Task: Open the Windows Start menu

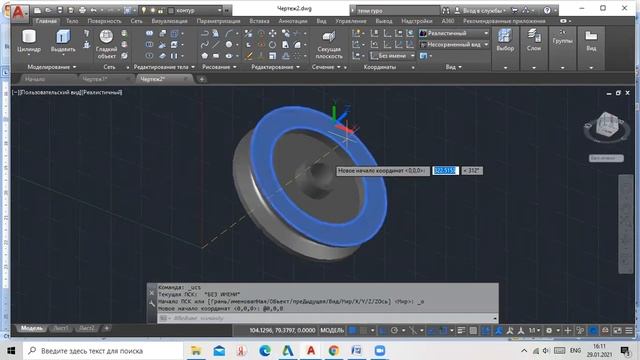Action: (11, 351)
